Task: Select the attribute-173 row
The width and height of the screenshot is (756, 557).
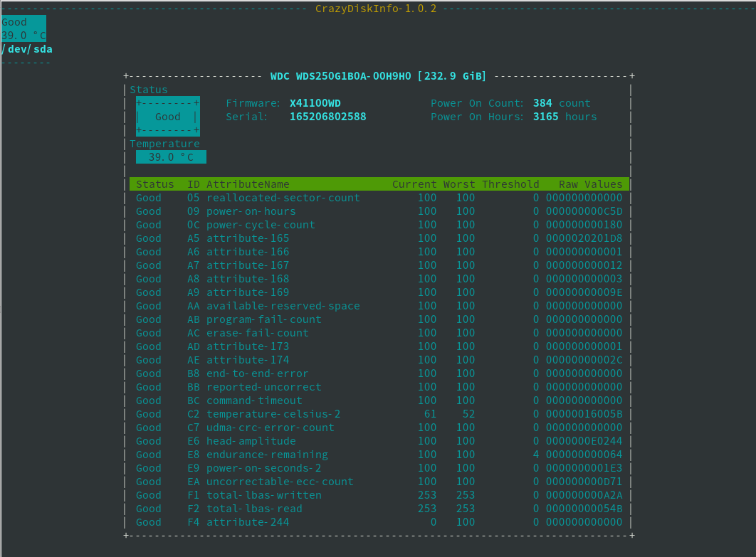Action: (379, 346)
